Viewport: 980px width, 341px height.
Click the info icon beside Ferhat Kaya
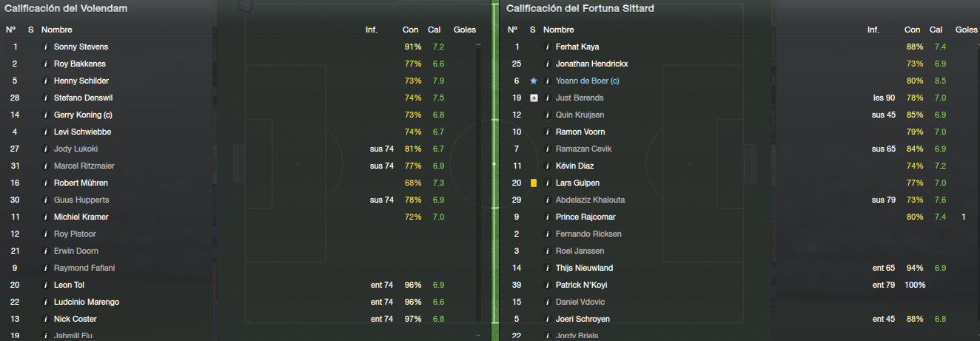pos(548,47)
